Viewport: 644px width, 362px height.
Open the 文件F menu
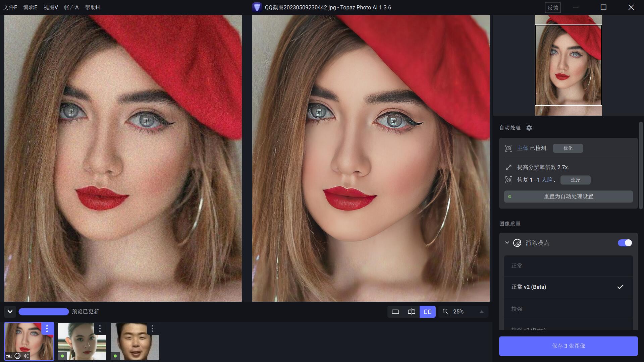coord(10,7)
